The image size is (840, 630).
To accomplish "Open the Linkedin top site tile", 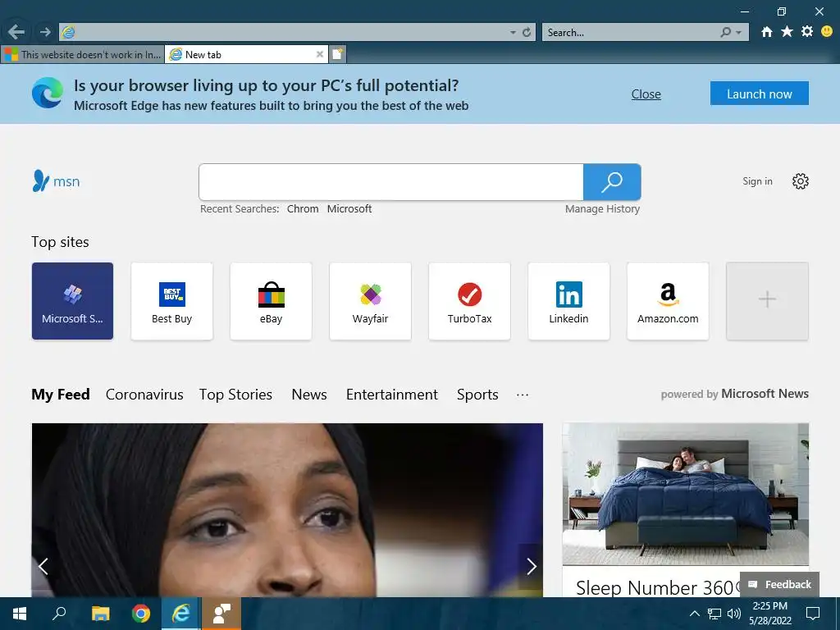I will (x=569, y=301).
